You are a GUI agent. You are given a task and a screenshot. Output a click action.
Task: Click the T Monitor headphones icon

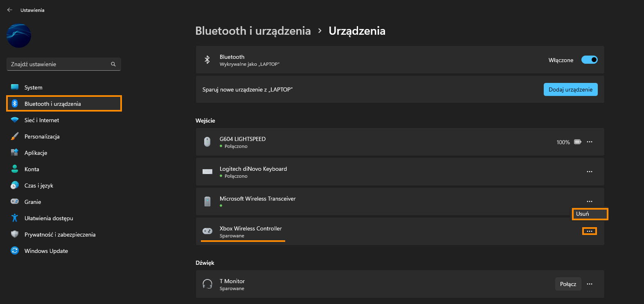point(207,284)
